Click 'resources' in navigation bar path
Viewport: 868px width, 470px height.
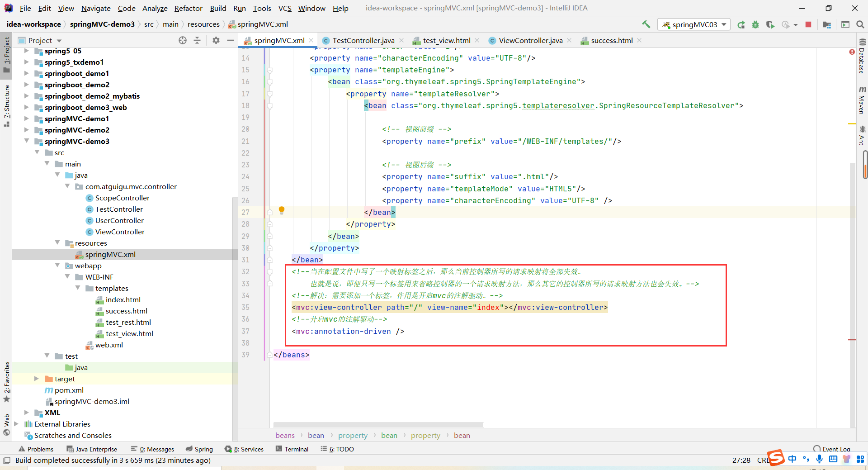click(x=203, y=24)
